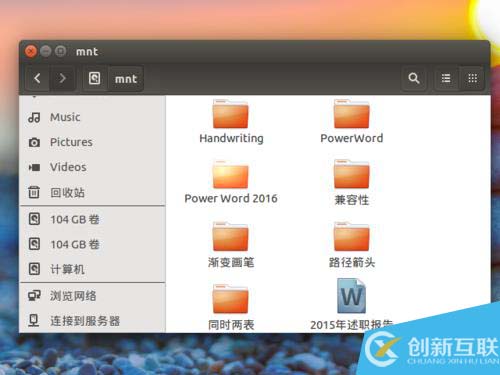Click the 计算机 drive icon
500x375 pixels.
click(34, 269)
